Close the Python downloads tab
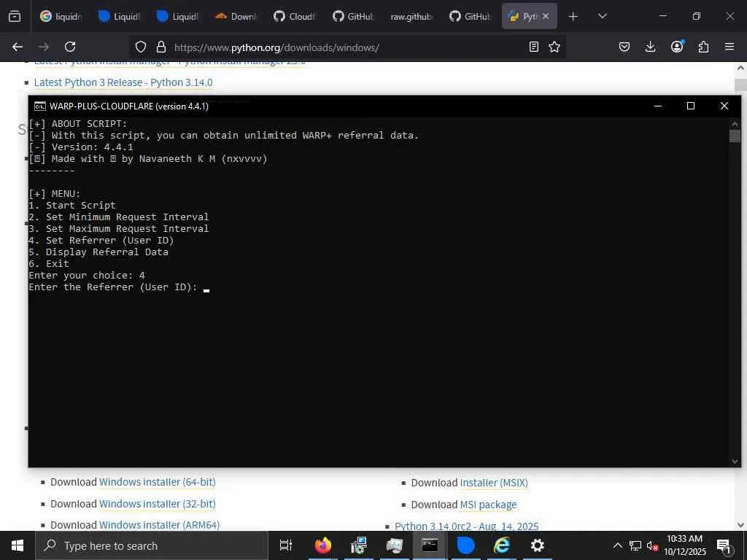This screenshot has width=747, height=560. pyautogui.click(x=546, y=16)
